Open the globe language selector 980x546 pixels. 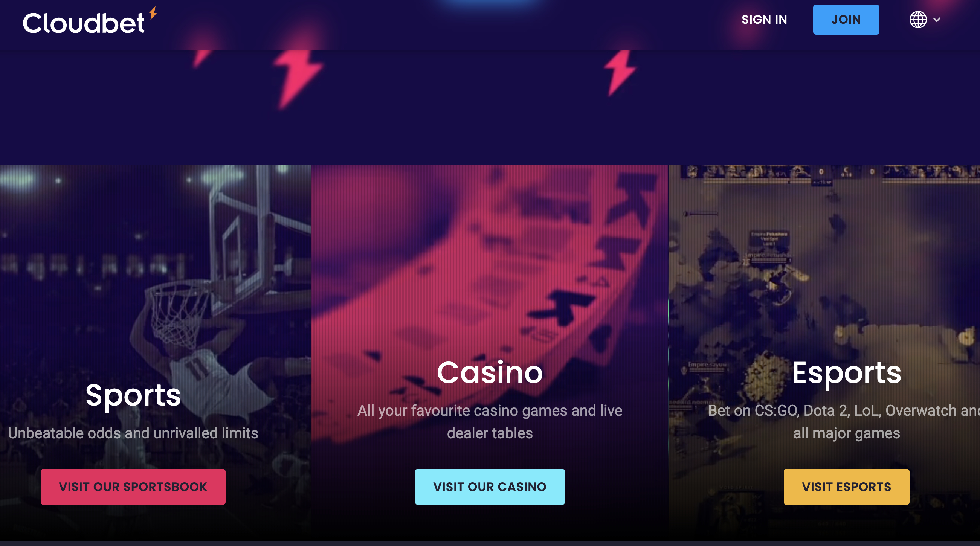[x=917, y=20]
